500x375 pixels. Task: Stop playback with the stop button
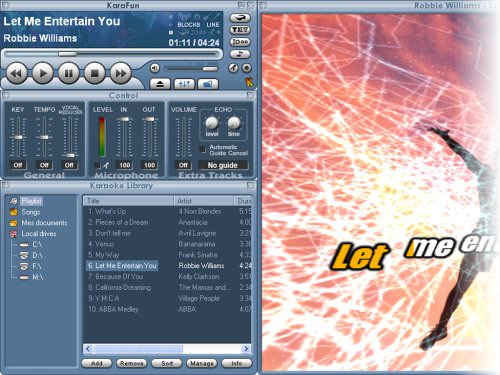point(95,73)
